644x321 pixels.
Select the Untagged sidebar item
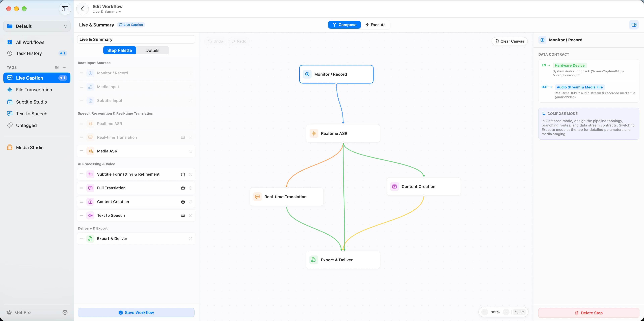37,125
